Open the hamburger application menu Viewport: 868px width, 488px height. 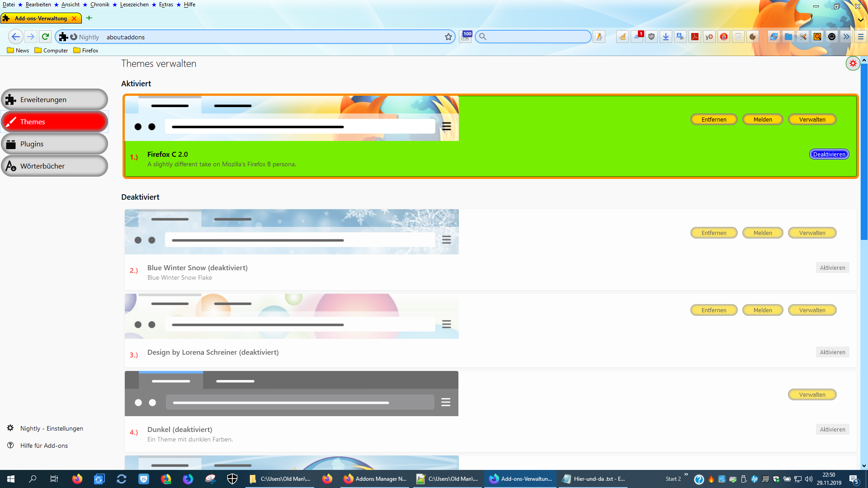click(860, 37)
